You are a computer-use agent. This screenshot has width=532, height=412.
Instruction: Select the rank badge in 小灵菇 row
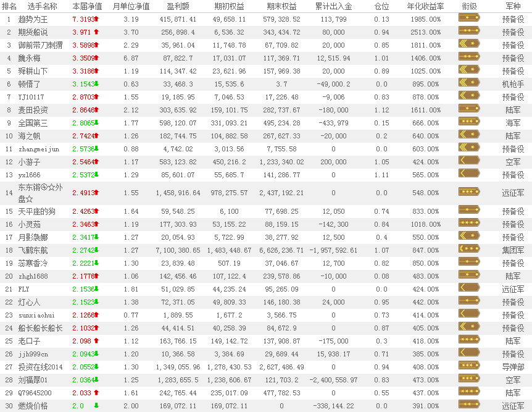[469, 223]
